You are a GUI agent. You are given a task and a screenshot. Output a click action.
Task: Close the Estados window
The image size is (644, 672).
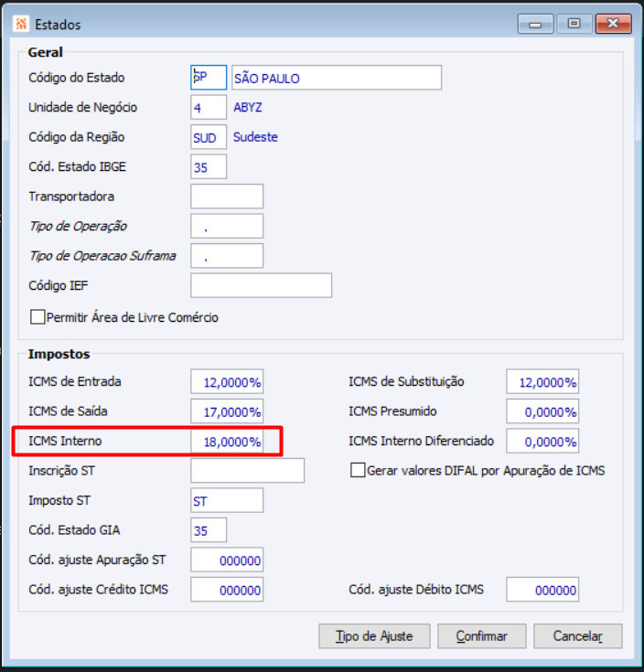click(613, 24)
